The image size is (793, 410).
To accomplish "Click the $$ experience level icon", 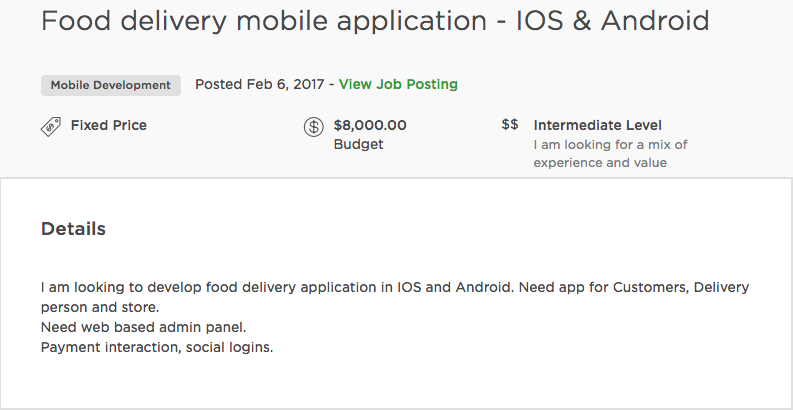I will pos(510,124).
